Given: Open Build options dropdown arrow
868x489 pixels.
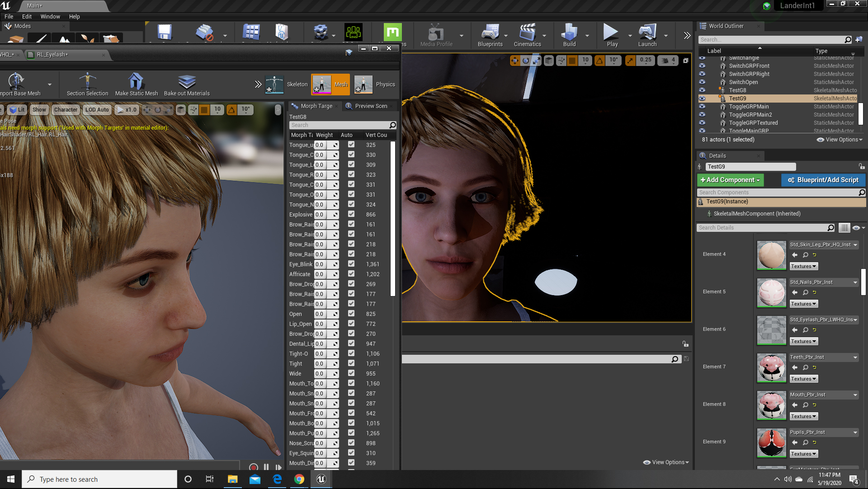Looking at the screenshot, I should coord(587,35).
